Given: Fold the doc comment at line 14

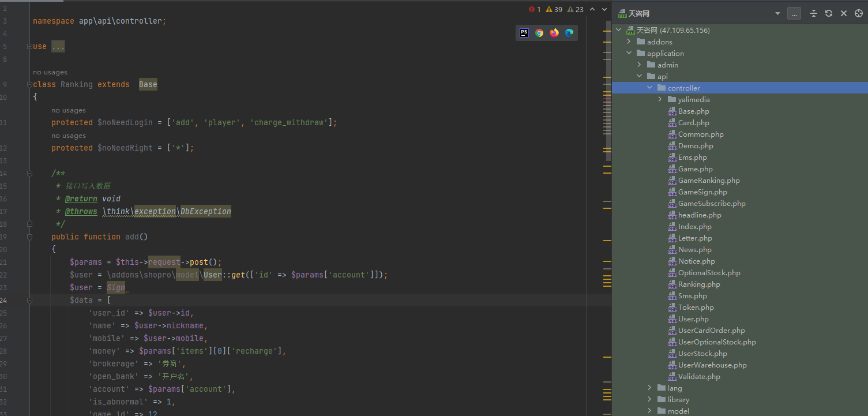Looking at the screenshot, I should (29, 173).
